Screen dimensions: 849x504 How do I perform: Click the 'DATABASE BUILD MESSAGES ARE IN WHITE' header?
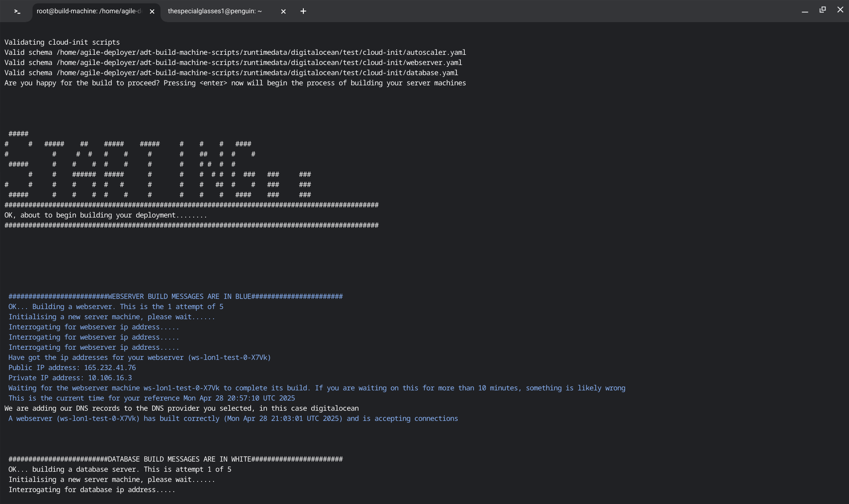pyautogui.click(x=176, y=459)
